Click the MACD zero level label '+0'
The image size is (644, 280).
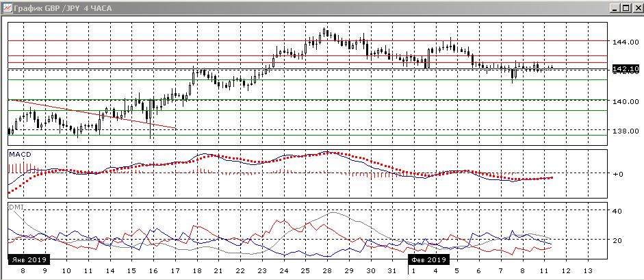click(617, 174)
